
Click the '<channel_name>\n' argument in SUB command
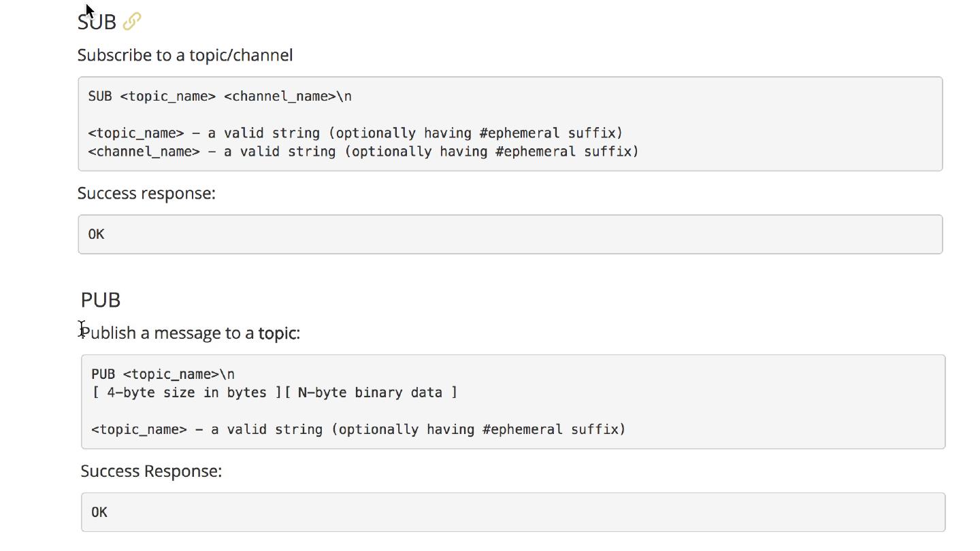[287, 96]
